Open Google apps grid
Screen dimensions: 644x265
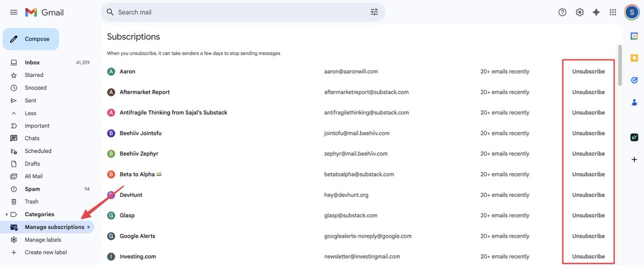(613, 12)
